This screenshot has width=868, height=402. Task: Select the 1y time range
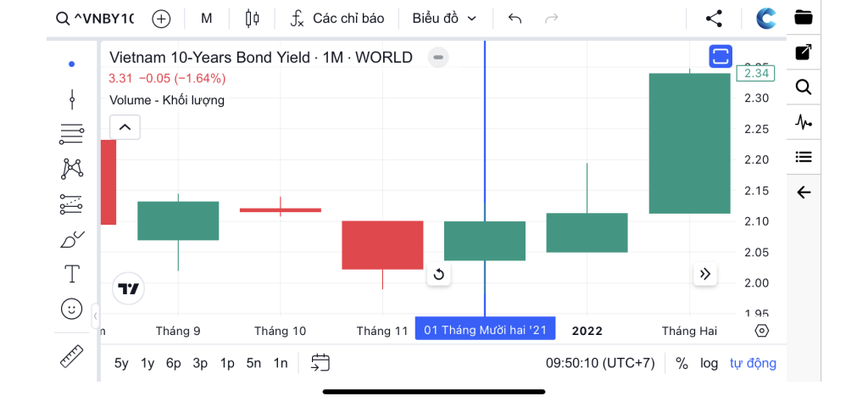pyautogui.click(x=147, y=363)
